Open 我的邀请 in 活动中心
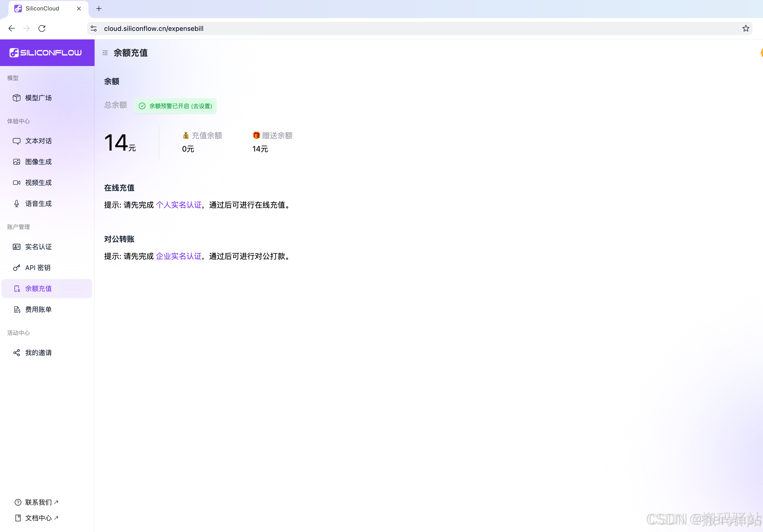 [38, 353]
